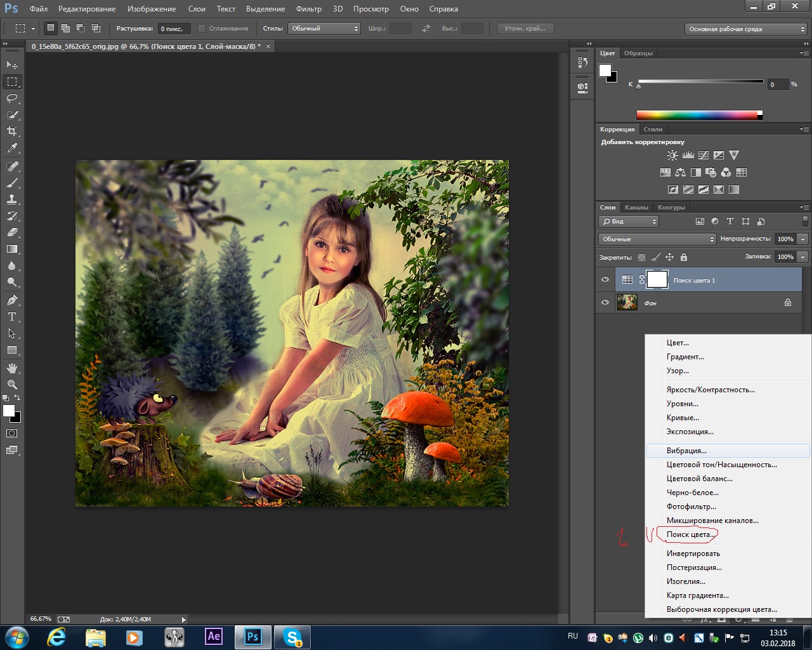Open Заливка fill slider arrow

tap(803, 257)
